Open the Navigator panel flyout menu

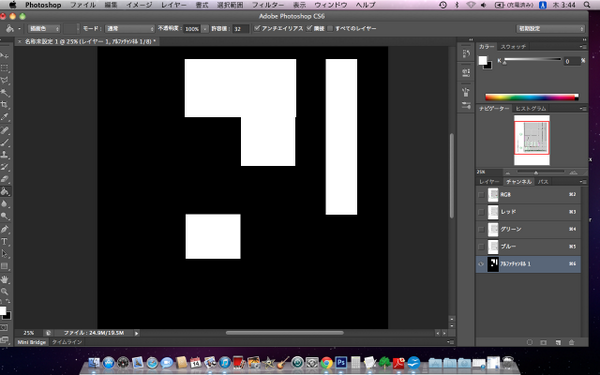pyautogui.click(x=583, y=109)
